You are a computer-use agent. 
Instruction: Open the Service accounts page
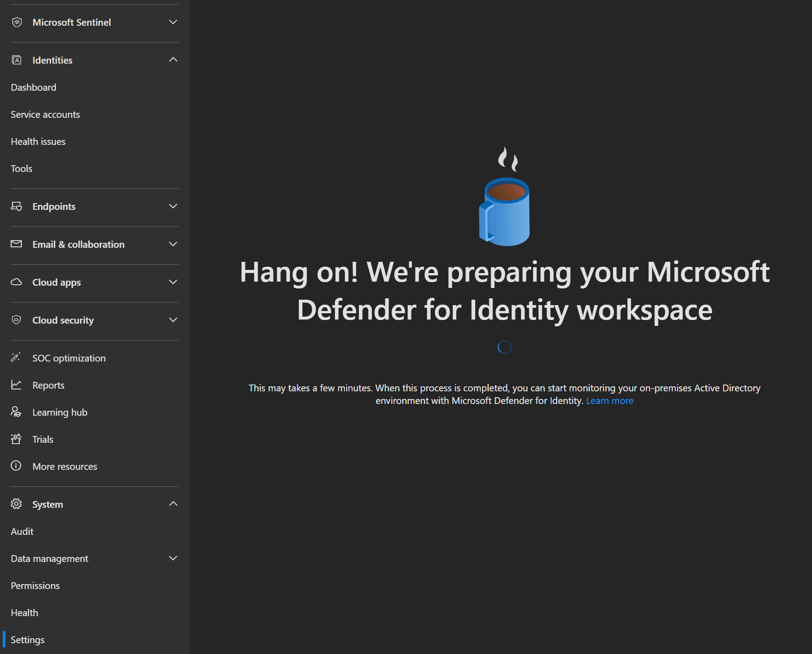point(45,115)
